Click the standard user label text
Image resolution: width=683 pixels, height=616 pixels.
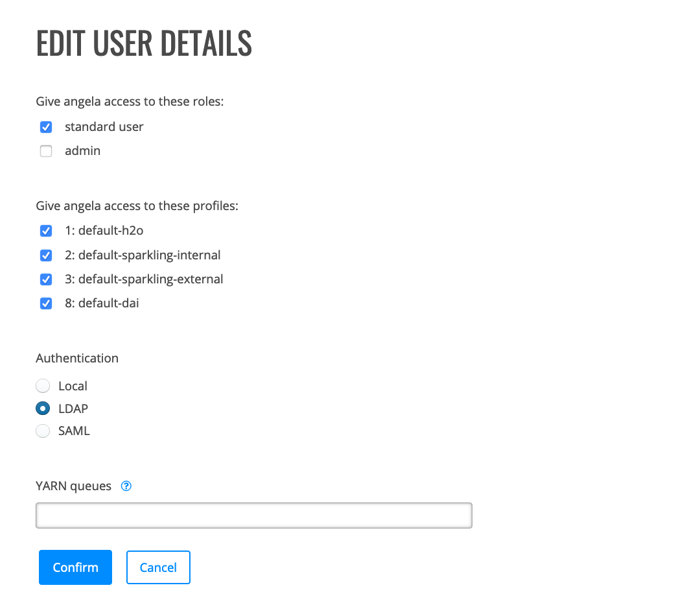point(104,127)
